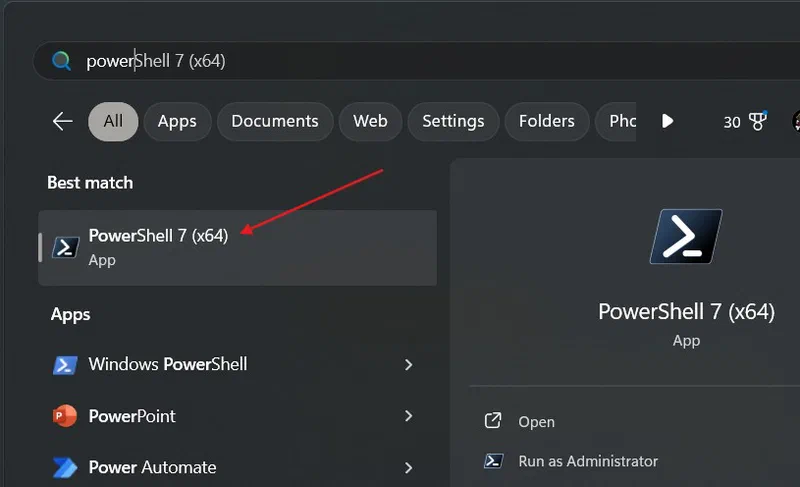The width and height of the screenshot is (800, 487).
Task: Click the PowerShell 7 best match icon
Action: [x=65, y=248]
